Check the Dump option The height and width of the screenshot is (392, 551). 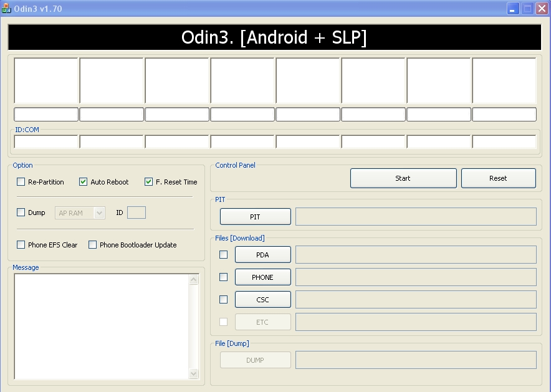(x=21, y=213)
